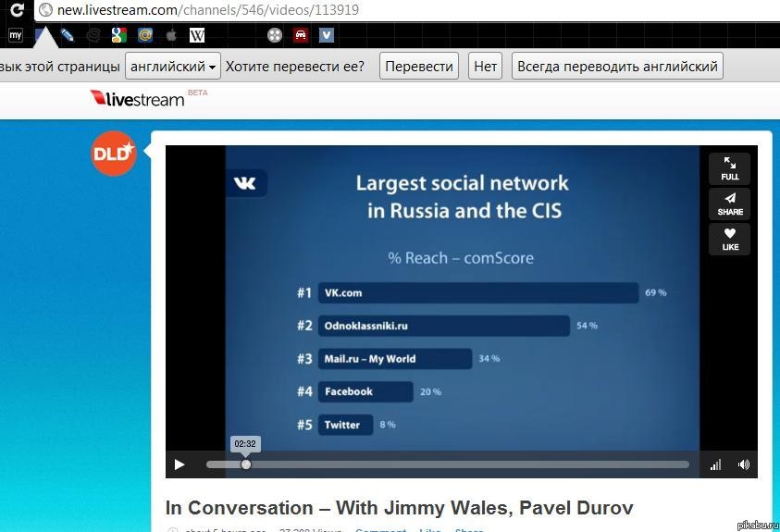This screenshot has height=532, width=780.
Task: Click the LIKE heart on the video
Action: tap(730, 239)
